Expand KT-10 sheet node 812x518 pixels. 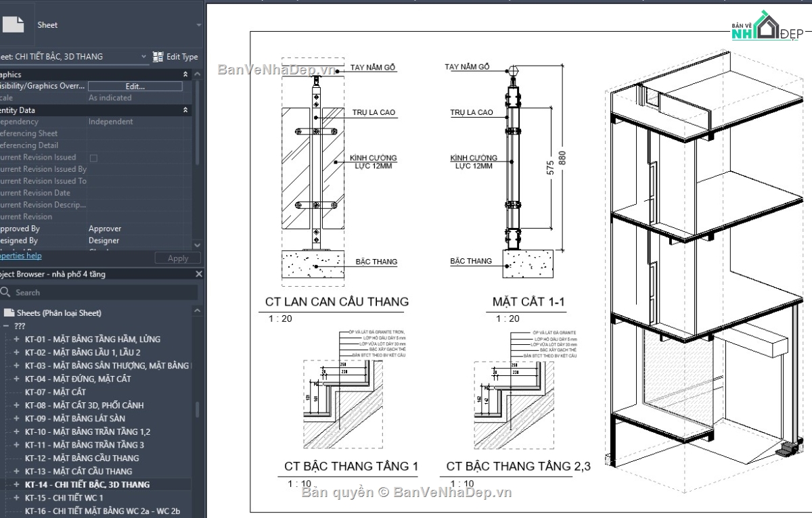pyautogui.click(x=16, y=431)
